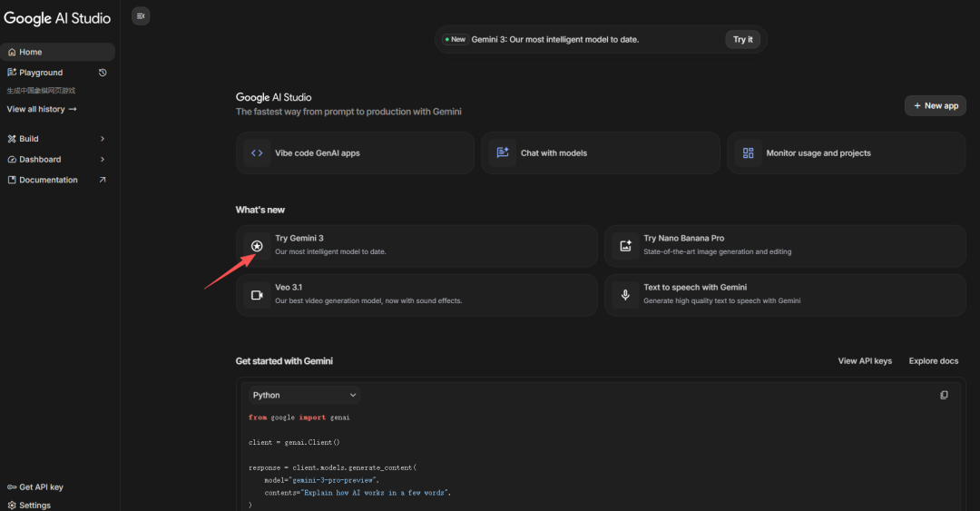Click the image icon on Try Nano Banana Pro
The width and height of the screenshot is (980, 511).
click(x=625, y=246)
